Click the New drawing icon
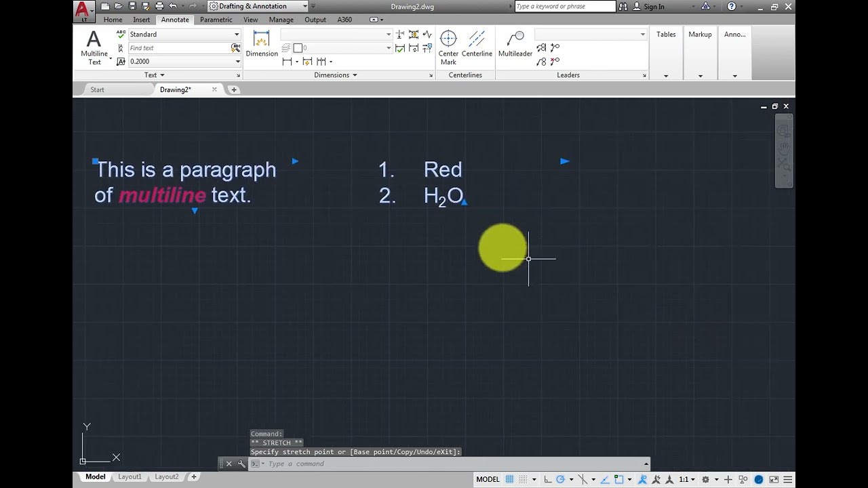The width and height of the screenshot is (868, 488). [105, 6]
